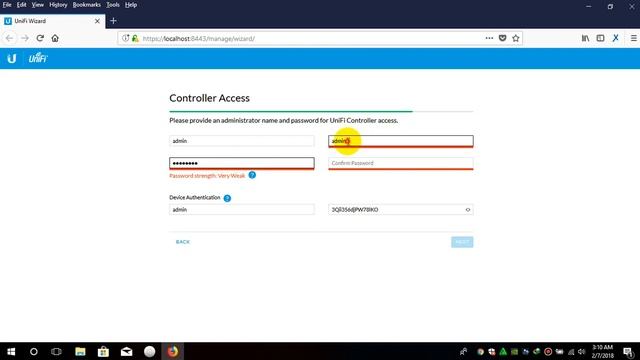Viewport: 640px width, 360px height.
Task: Click the setup wizard progress bar
Action: 321,111
